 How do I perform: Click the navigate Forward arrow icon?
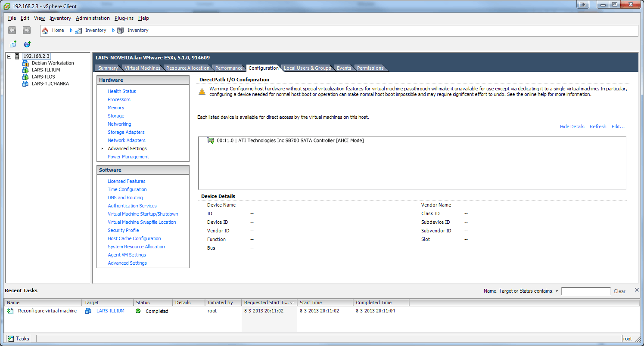coord(27,30)
